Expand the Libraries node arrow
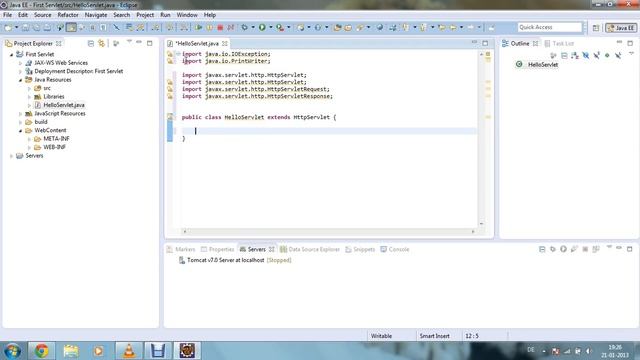Viewport: 640px width, 360px height. [29, 97]
